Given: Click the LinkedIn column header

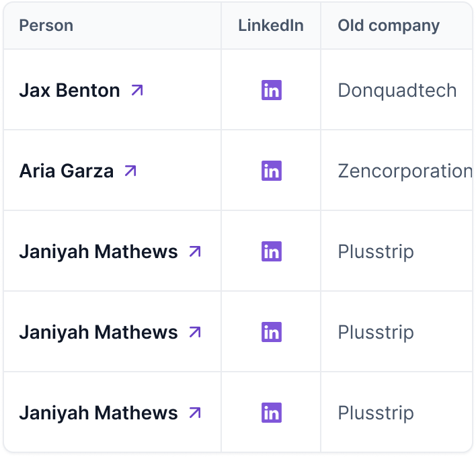Looking at the screenshot, I should 271,26.
